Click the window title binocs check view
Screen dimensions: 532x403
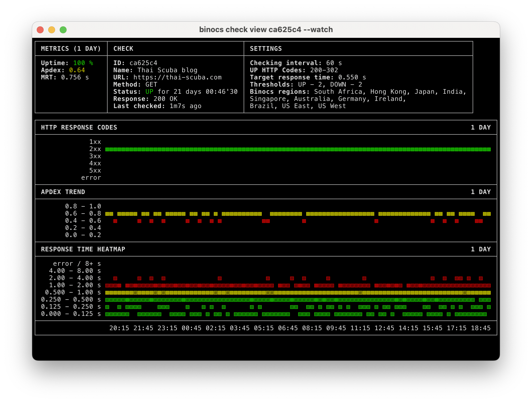(266, 30)
